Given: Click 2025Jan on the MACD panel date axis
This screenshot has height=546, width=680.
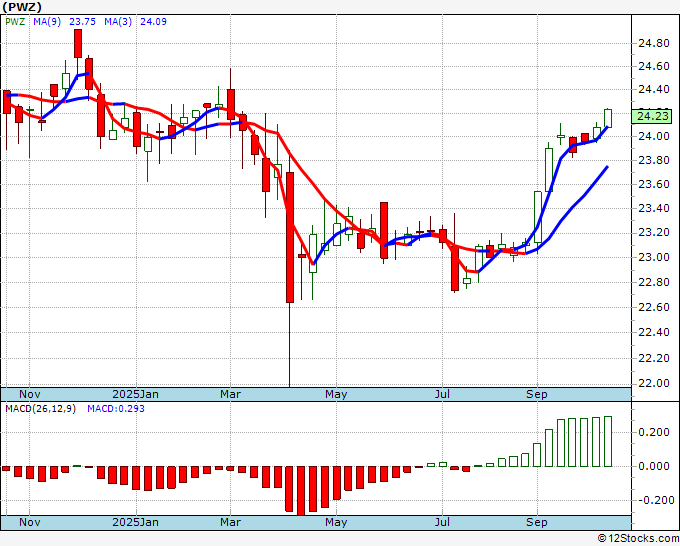Looking at the screenshot, I should tap(135, 522).
